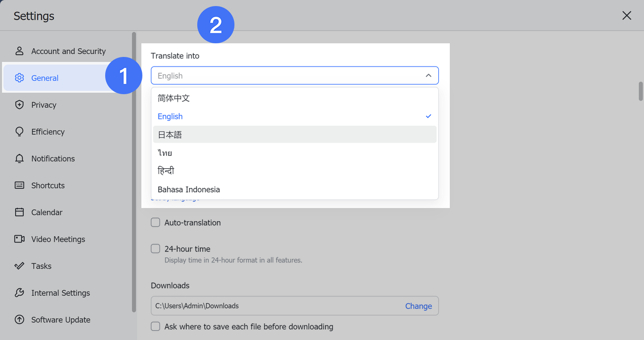This screenshot has width=644, height=340.
Task: Toggle the 24-hour time checkbox
Action: pyautogui.click(x=156, y=249)
